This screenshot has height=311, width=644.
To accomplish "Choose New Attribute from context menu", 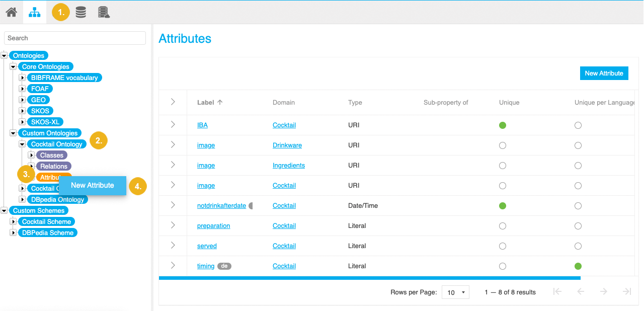I will [92, 185].
